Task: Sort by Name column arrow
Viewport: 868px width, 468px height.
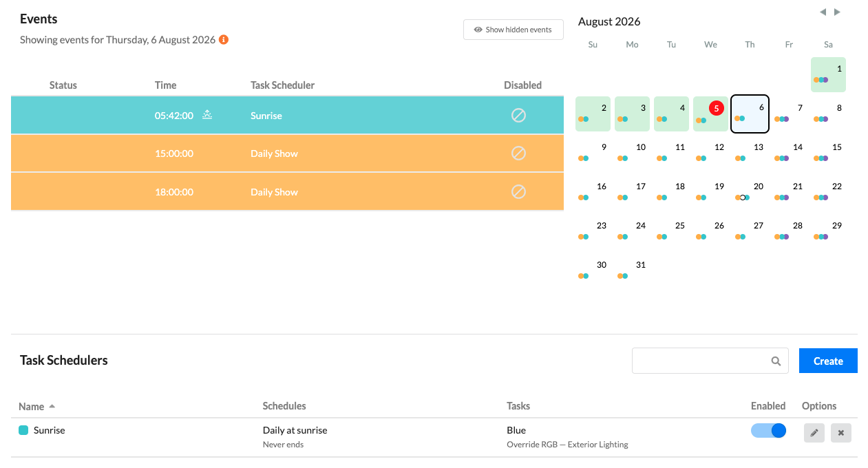Action: (52, 406)
